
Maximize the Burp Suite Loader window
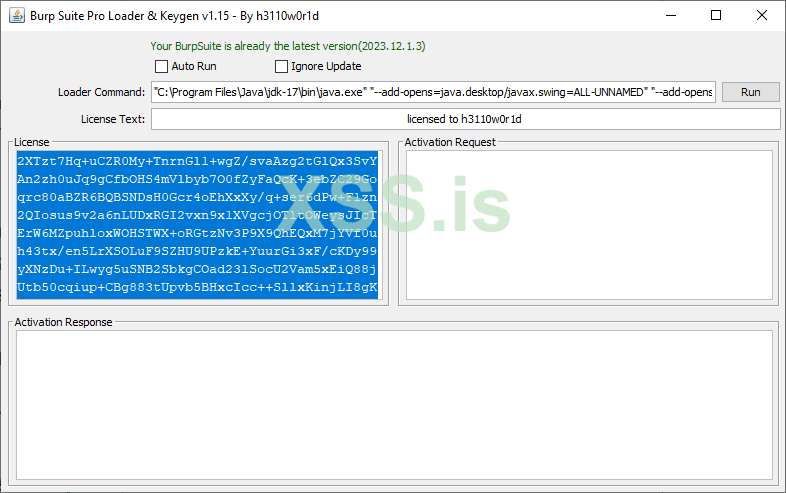coord(716,16)
